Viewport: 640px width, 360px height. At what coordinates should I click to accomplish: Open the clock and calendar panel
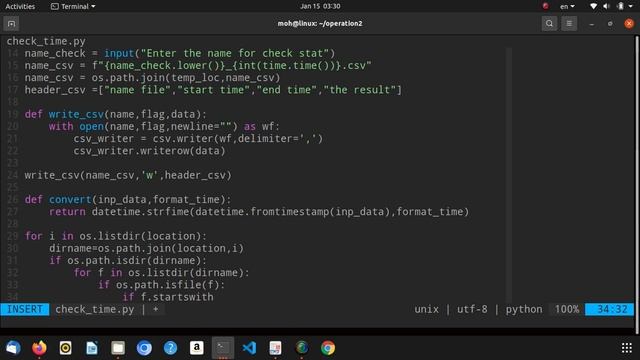320,6
